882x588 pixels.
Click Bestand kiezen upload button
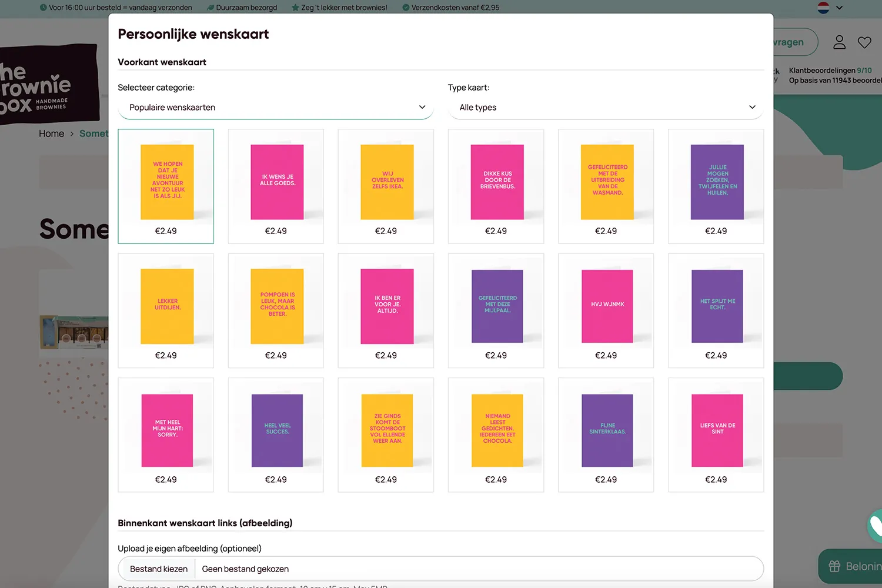[159, 569]
